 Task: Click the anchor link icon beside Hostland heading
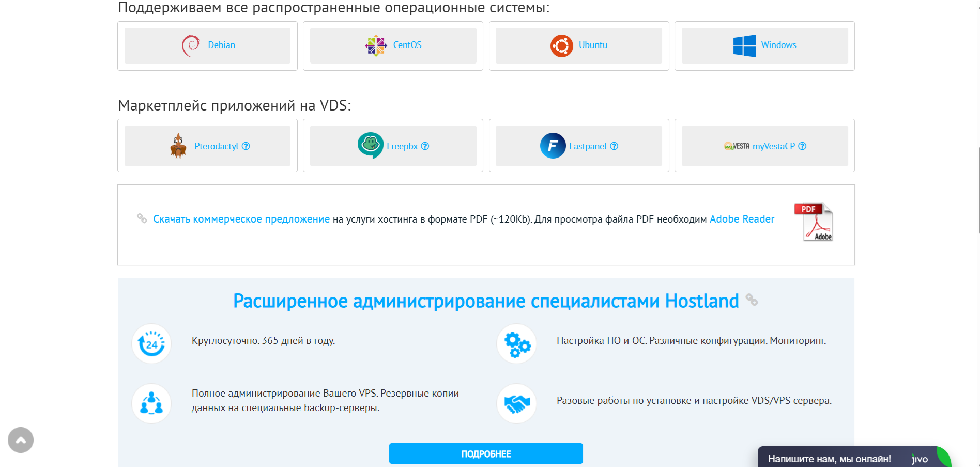tap(752, 300)
